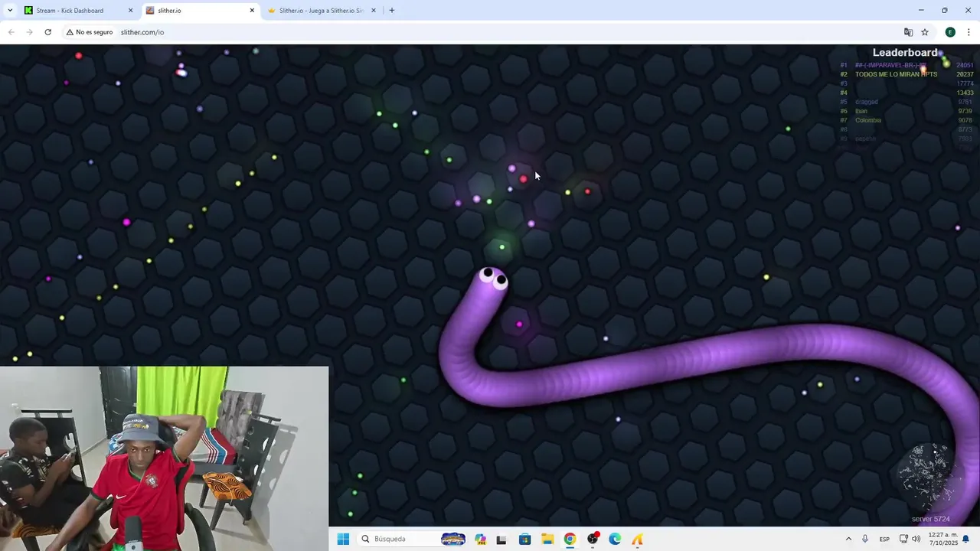The image size is (980, 551).
Task: Click the score 20237
Action: (965, 74)
